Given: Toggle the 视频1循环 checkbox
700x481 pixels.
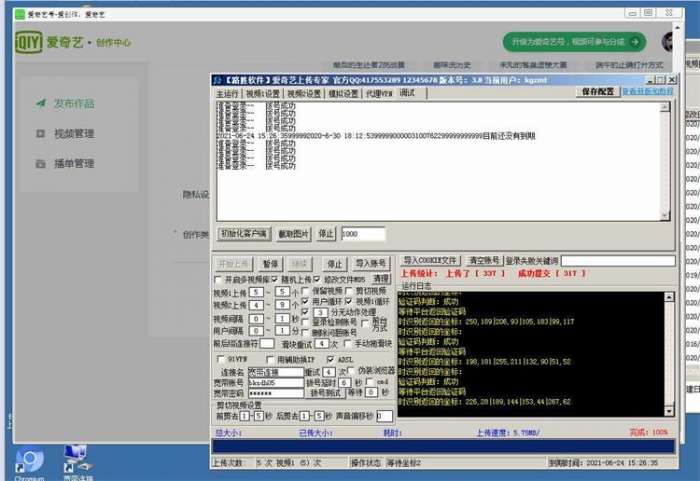Looking at the screenshot, I should [x=349, y=301].
